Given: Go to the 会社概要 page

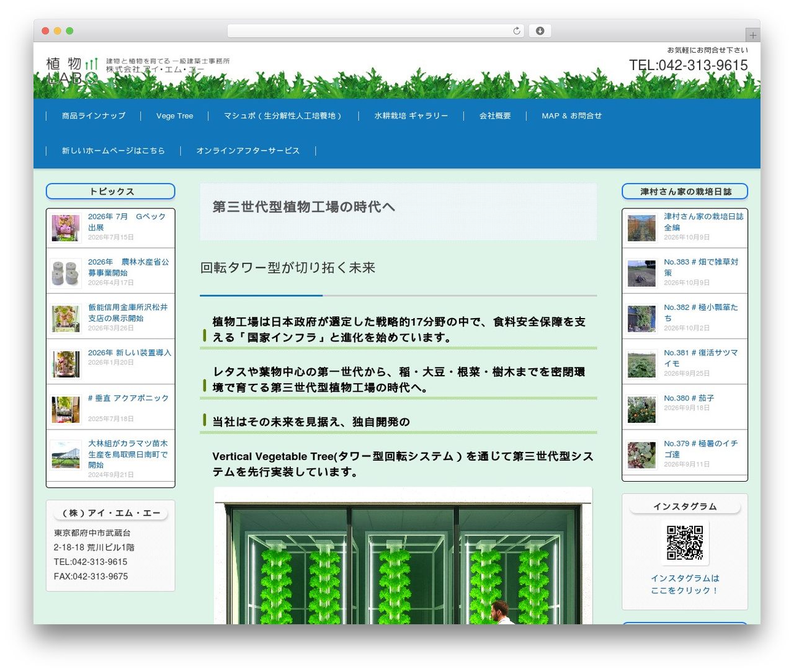Looking at the screenshot, I should [495, 116].
